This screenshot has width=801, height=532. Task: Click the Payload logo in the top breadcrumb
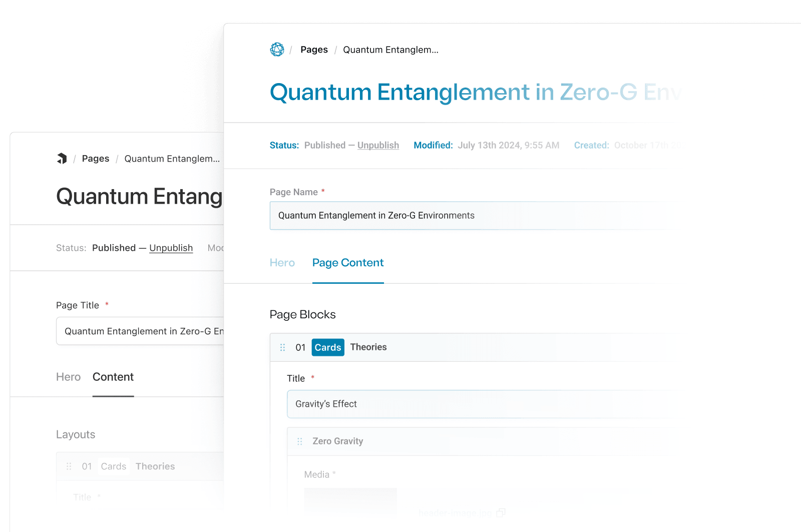coord(277,49)
